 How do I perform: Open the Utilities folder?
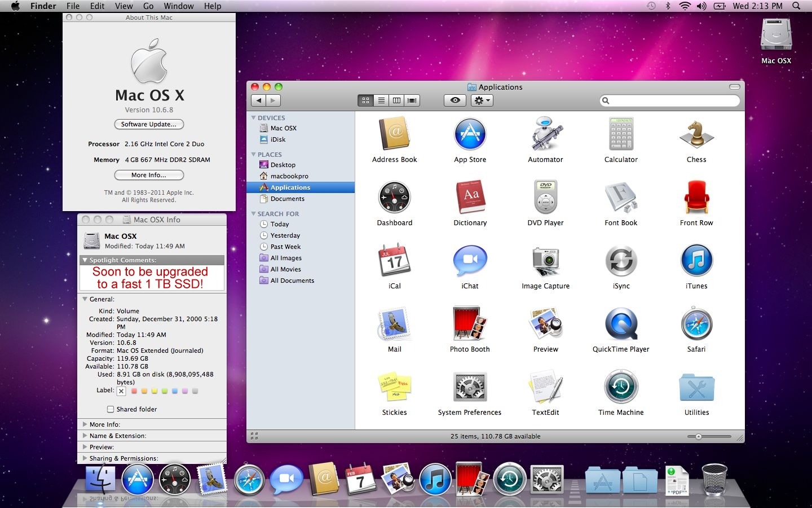[696, 388]
